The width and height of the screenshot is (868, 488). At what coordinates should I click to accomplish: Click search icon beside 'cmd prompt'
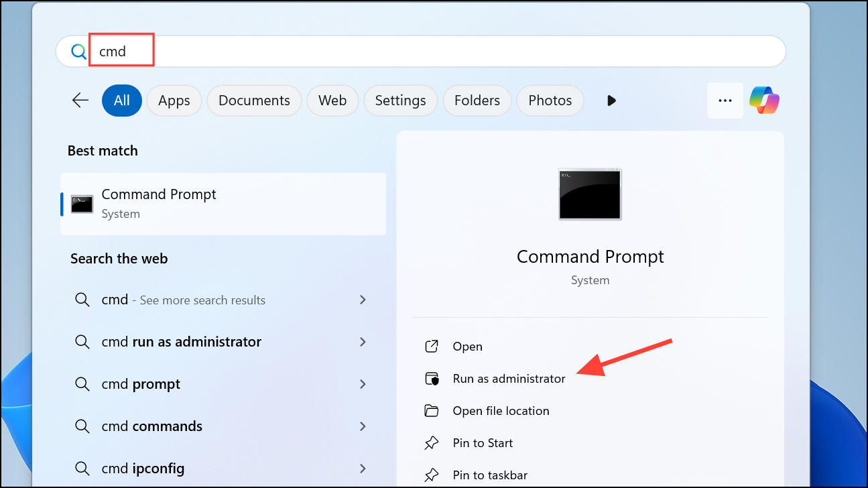[x=82, y=384]
